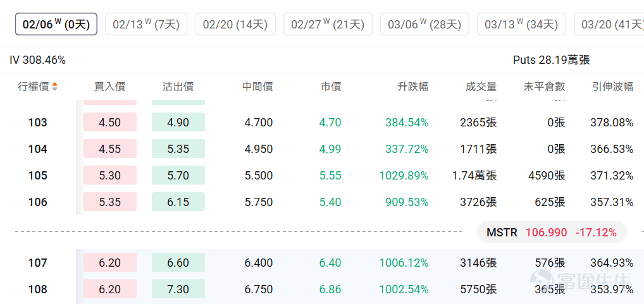Select strike price 105
The width and height of the screenshot is (644, 304).
pos(38,176)
